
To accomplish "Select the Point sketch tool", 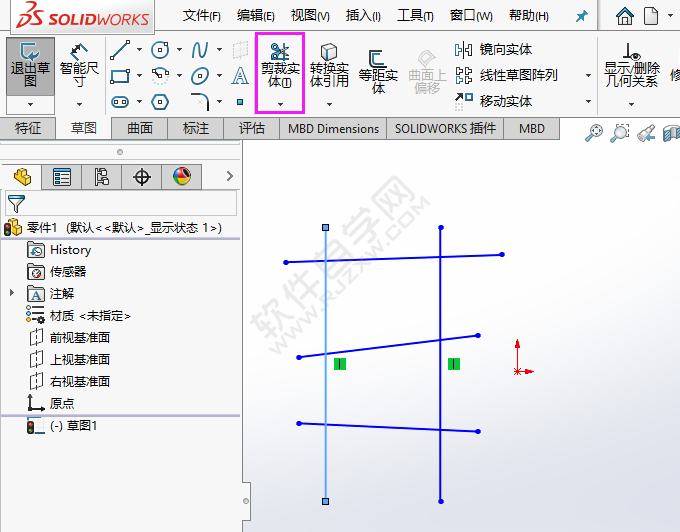I will click(x=240, y=102).
